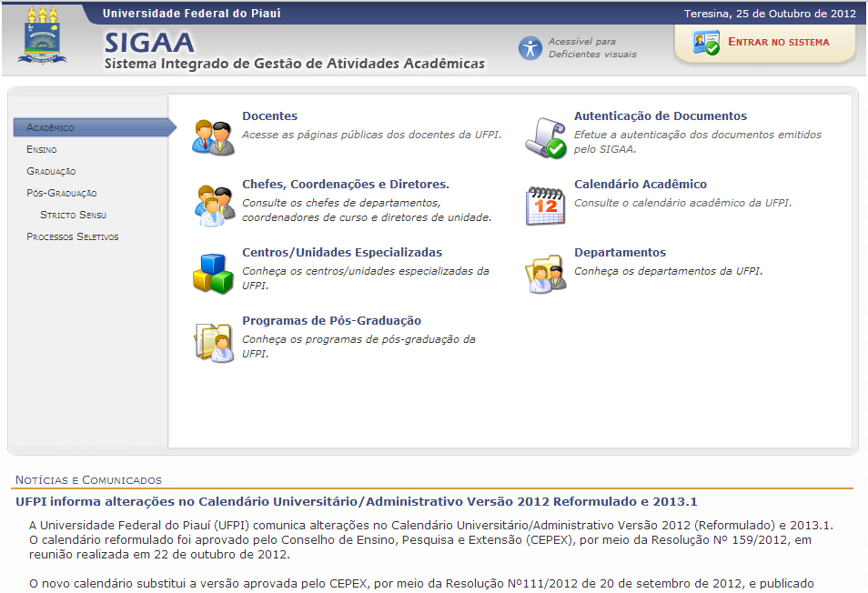Viewport: 868px width, 593px height.
Task: Click the Calendário Acadêmico calendar icon
Action: pos(545,206)
